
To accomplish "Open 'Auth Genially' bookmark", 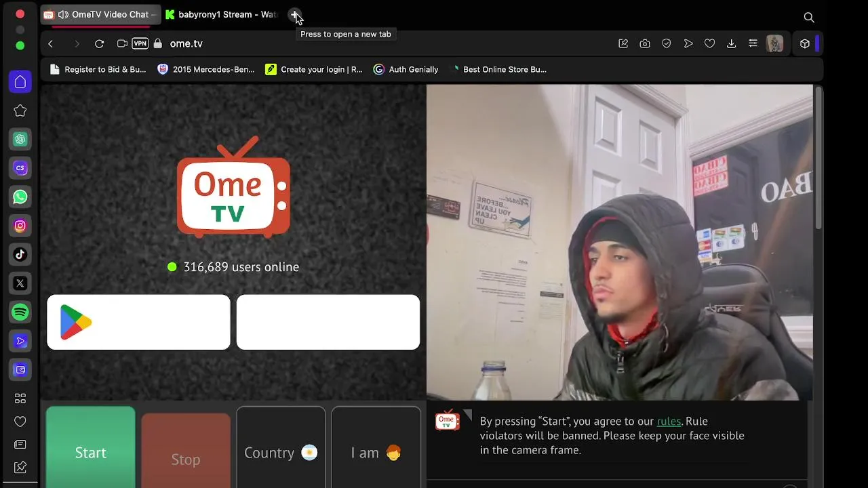I will [406, 69].
